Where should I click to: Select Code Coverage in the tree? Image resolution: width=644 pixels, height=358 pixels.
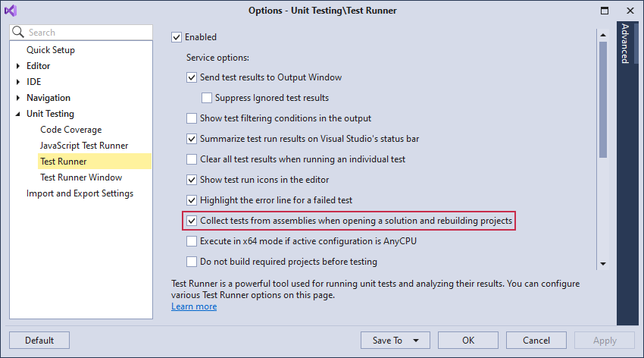70,130
